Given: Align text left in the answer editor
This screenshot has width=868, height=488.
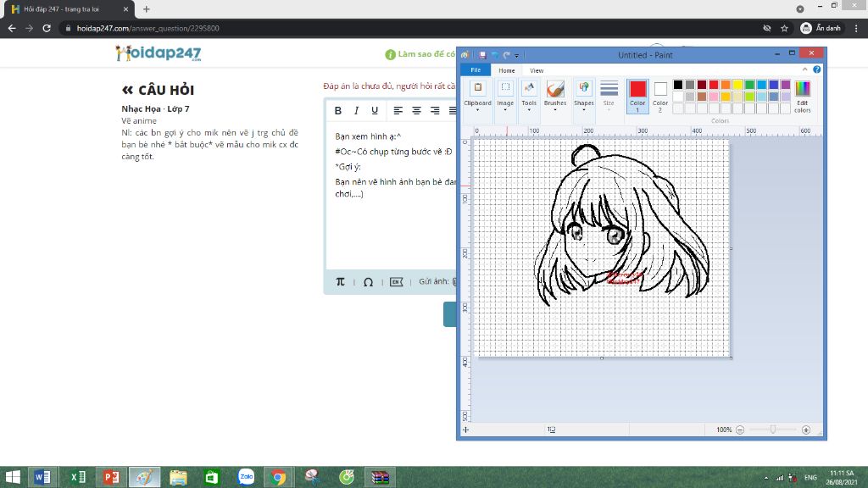Looking at the screenshot, I should click(398, 111).
